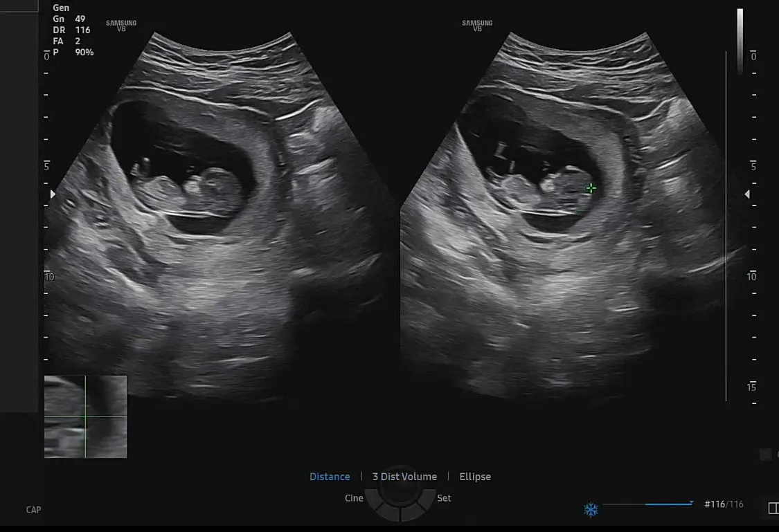
Task: Choose the 3 Dist Volume measurement
Action: 404,477
